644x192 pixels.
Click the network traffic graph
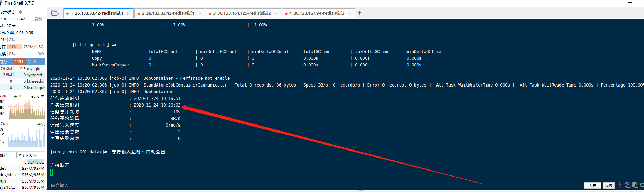click(x=26, y=109)
